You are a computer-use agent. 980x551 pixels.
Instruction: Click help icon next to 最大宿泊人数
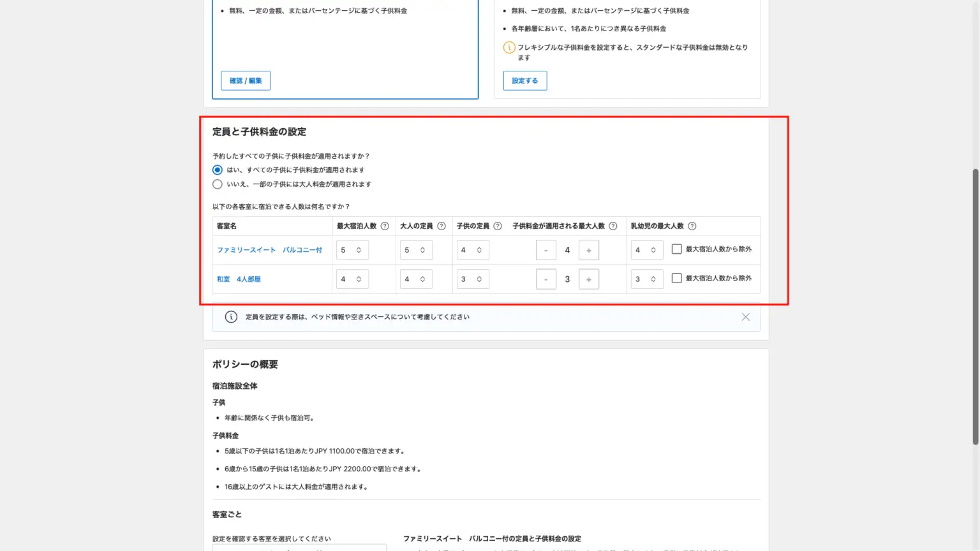[x=385, y=226]
